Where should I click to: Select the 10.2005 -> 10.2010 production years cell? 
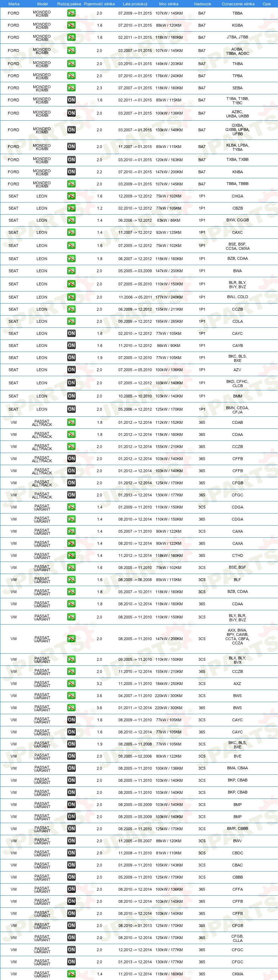pos(135,396)
